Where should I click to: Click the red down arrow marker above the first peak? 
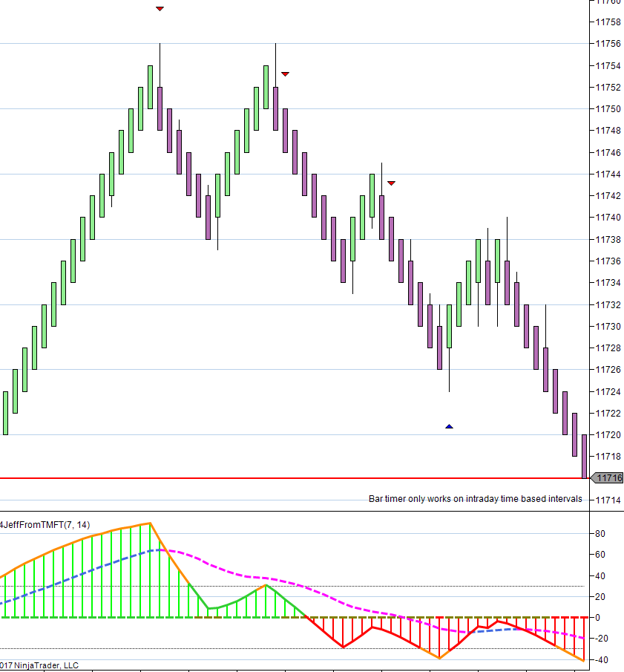tap(160, 9)
